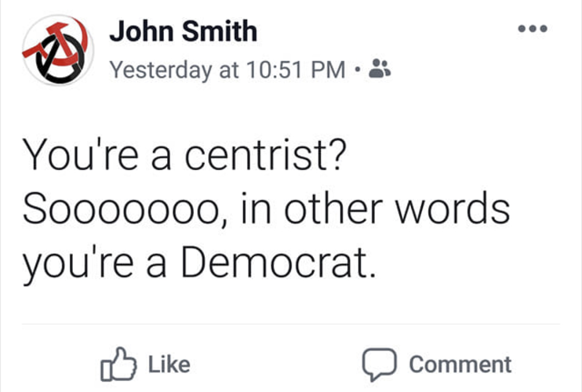582x392 pixels.
Task: Open post permalink via 'Yesterday at 10:51 PM'
Action: [227, 69]
